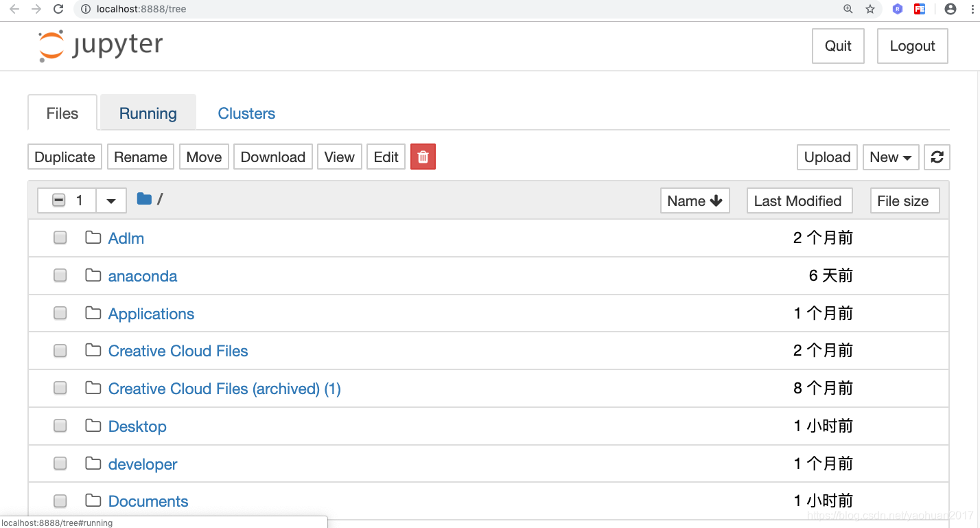This screenshot has width=980, height=528.
Task: Sort files by Last Modified
Action: [x=799, y=200]
